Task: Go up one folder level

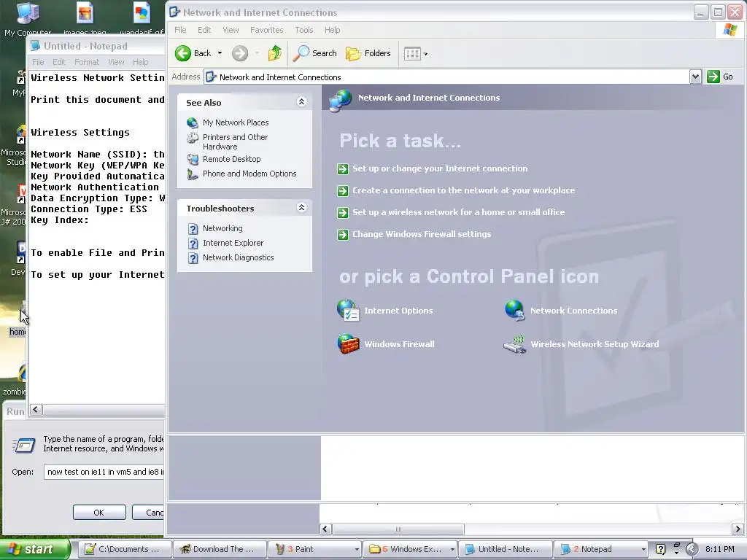Action: (275, 53)
